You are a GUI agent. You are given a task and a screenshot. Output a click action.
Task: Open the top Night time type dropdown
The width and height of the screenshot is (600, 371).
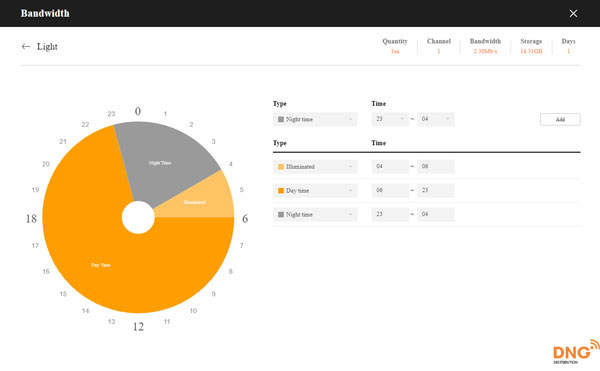[315, 119]
